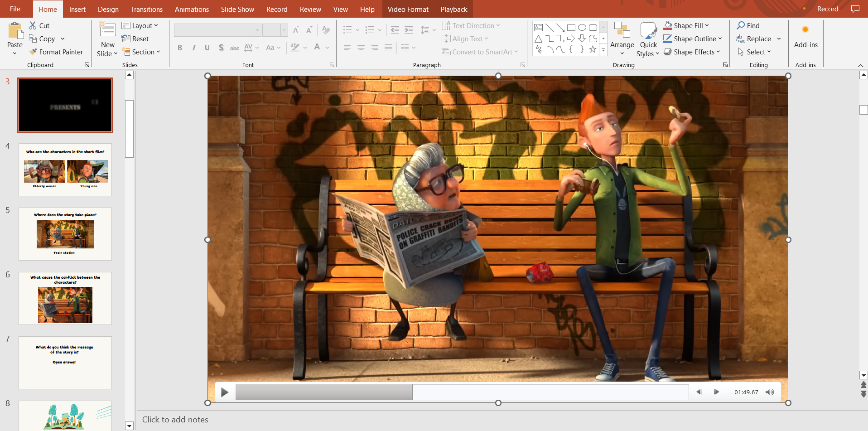Play the video on the slide

coord(224,392)
